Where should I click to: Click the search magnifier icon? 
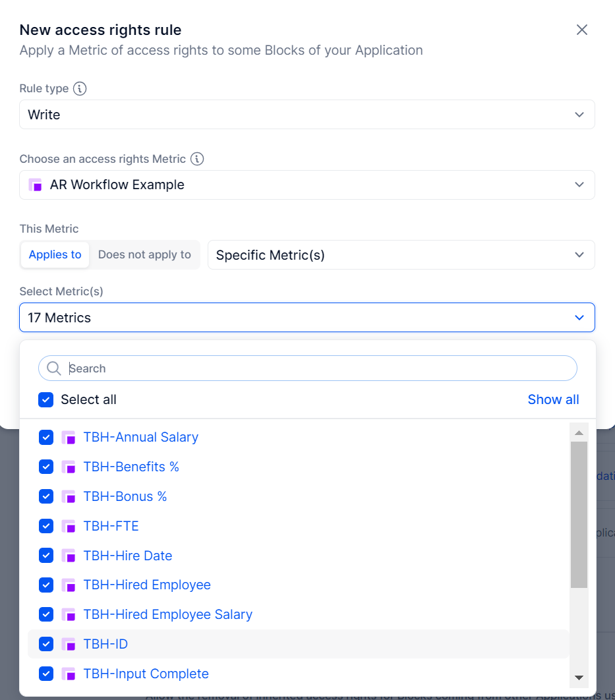click(54, 368)
